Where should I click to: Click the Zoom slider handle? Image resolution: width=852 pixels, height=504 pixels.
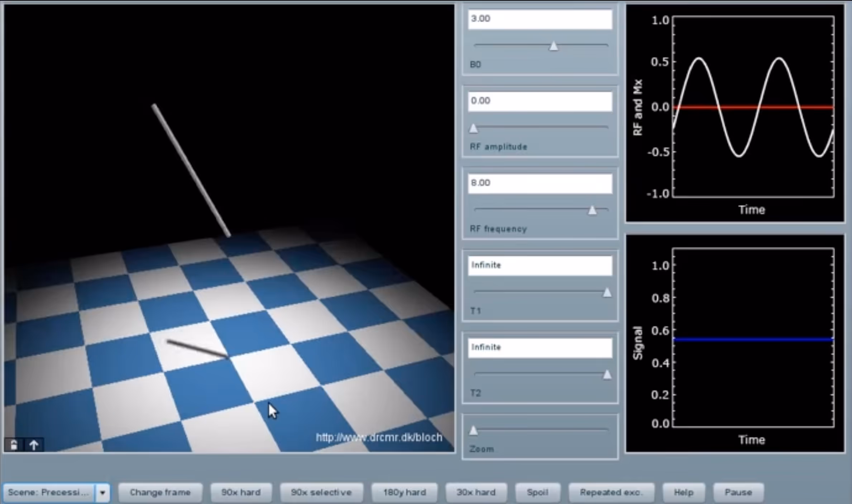473,431
